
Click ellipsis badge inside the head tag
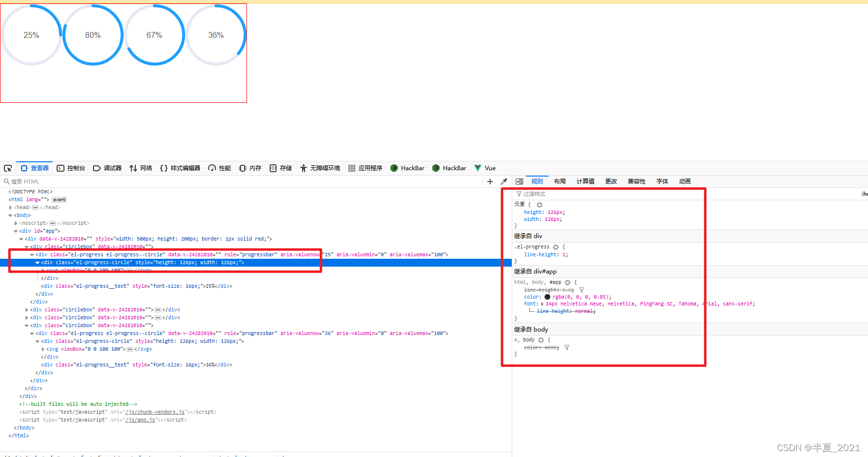pyautogui.click(x=35, y=208)
